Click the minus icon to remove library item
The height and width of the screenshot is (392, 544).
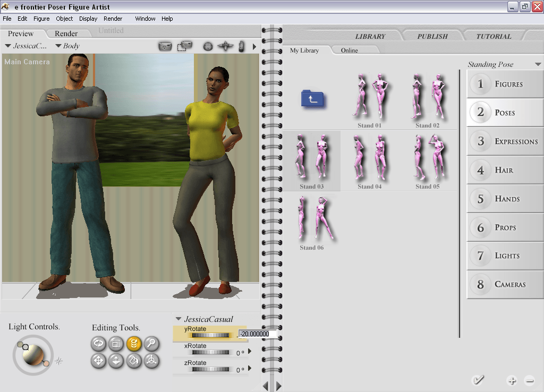529,380
